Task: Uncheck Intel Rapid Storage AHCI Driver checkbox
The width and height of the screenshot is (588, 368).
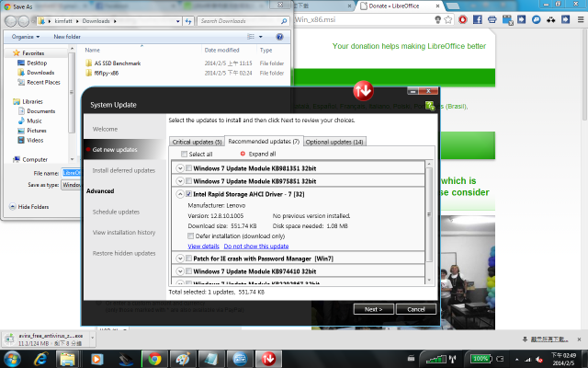Action: click(x=188, y=194)
